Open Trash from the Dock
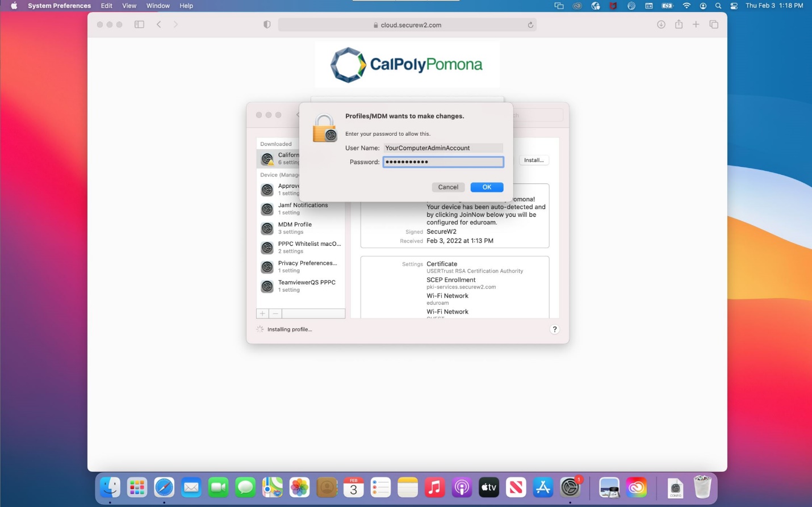Viewport: 812px width, 507px height. [x=702, y=487]
